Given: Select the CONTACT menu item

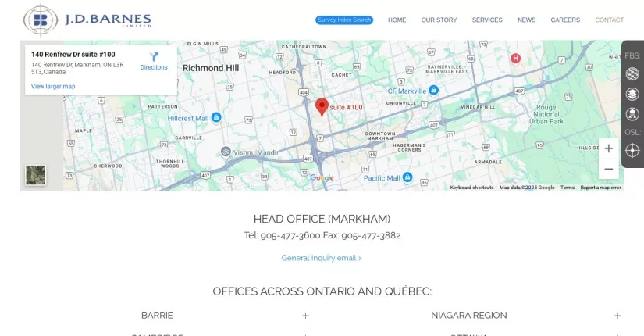Looking at the screenshot, I should tap(609, 20).
